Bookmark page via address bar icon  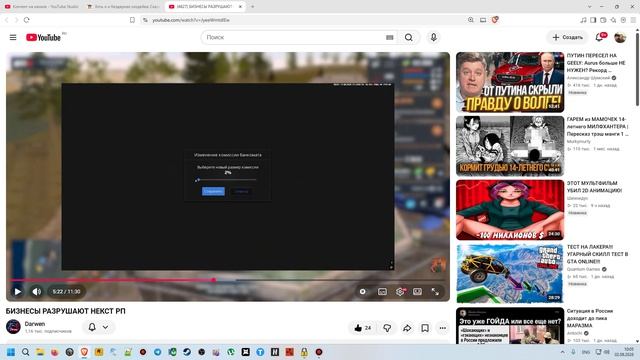(x=132, y=20)
